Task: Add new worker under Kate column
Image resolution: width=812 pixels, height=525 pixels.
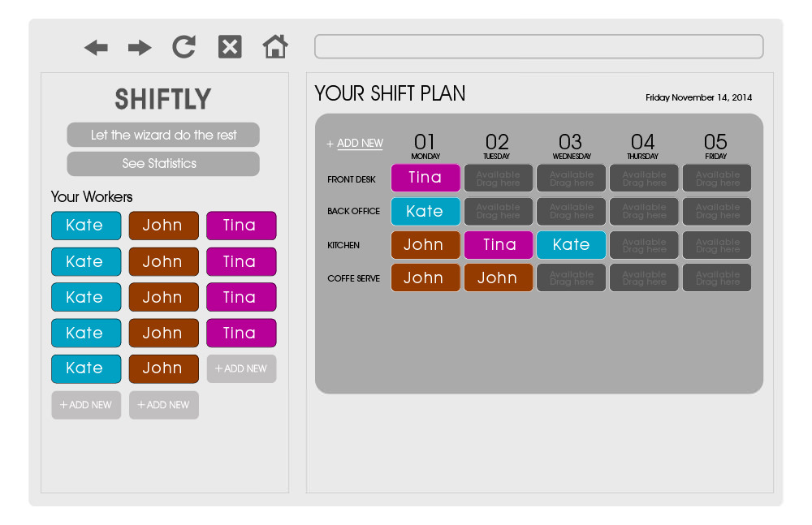Action: pyautogui.click(x=86, y=405)
